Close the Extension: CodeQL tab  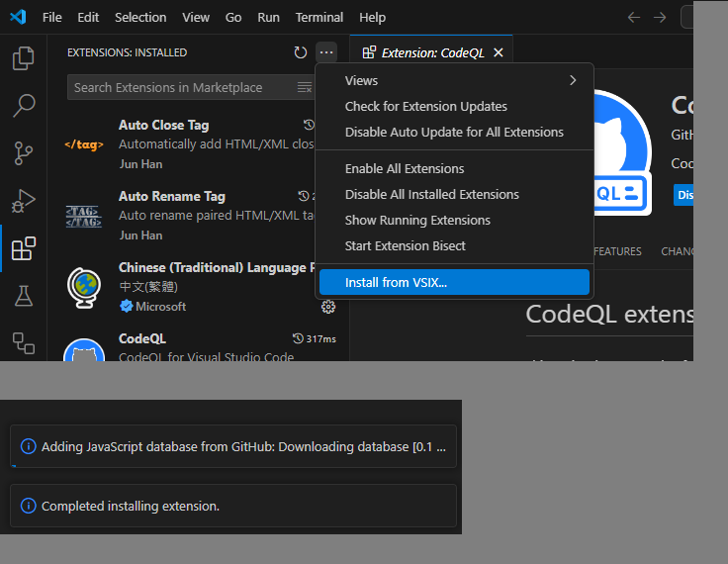click(x=499, y=52)
